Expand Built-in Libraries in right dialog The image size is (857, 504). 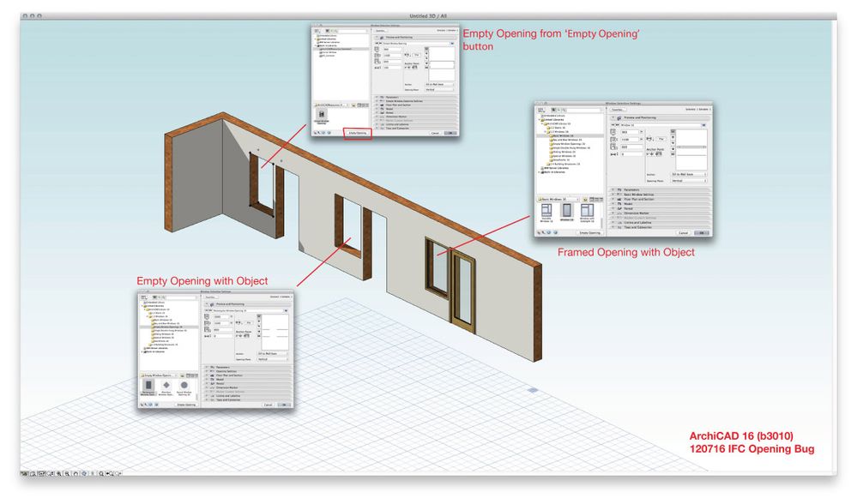(540, 172)
